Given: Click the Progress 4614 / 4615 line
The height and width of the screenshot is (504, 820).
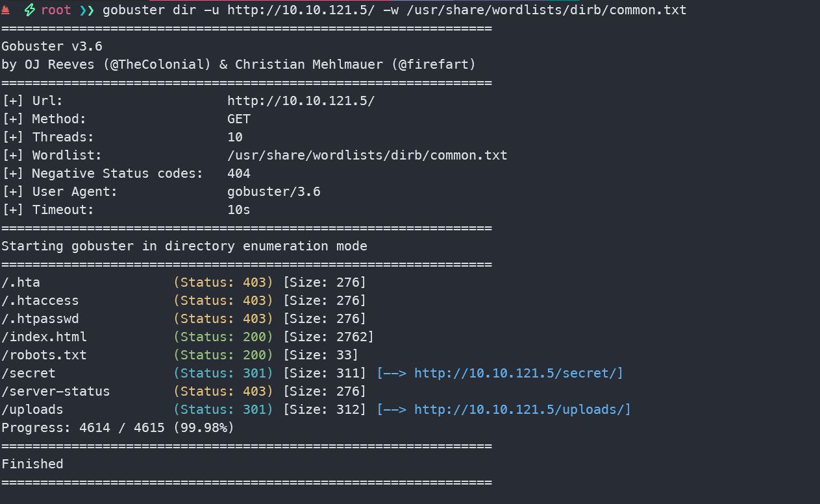Looking at the screenshot, I should click(118, 427).
